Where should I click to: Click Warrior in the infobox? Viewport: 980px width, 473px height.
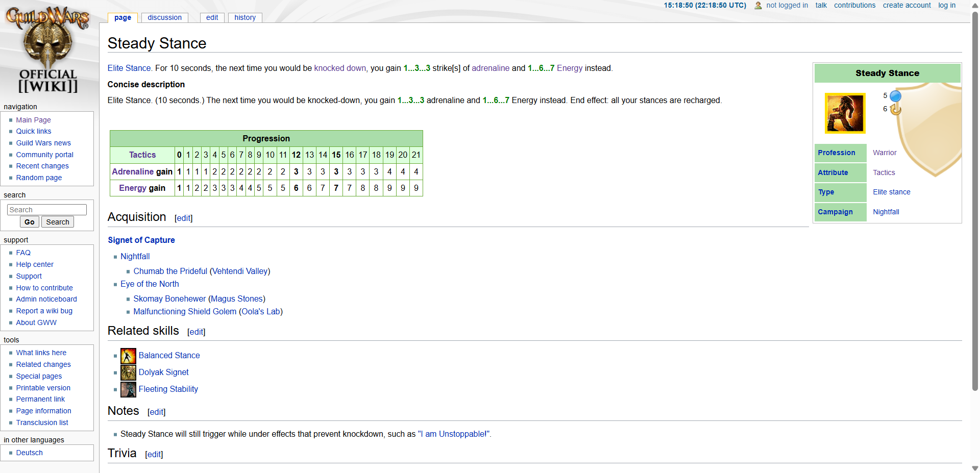coord(885,153)
